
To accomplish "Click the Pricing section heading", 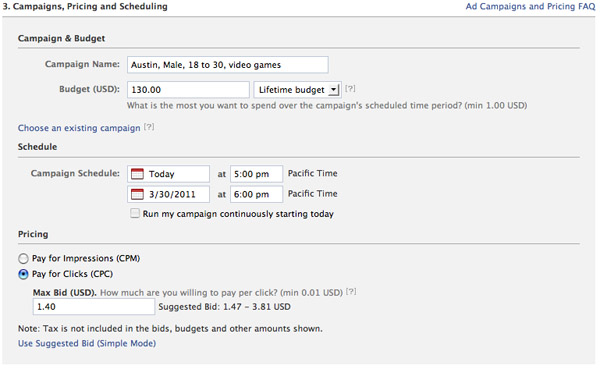I will pos(33,234).
